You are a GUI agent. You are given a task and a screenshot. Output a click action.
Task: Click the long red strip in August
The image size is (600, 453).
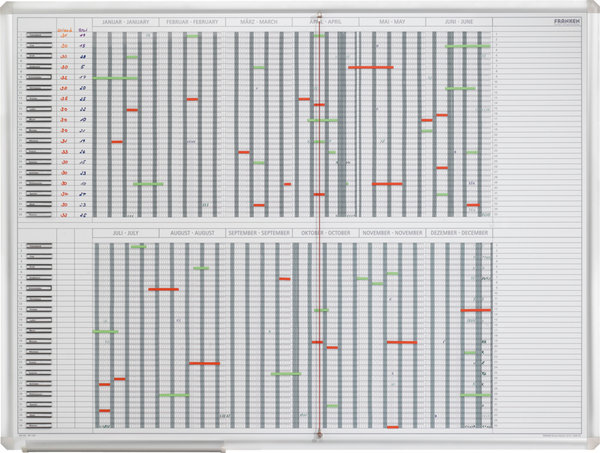tap(204, 363)
